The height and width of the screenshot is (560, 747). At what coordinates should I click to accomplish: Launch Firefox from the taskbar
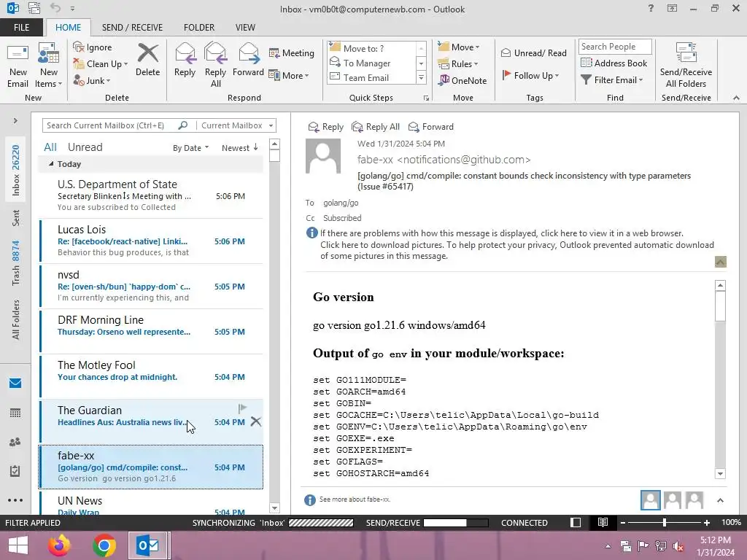[x=59, y=545]
